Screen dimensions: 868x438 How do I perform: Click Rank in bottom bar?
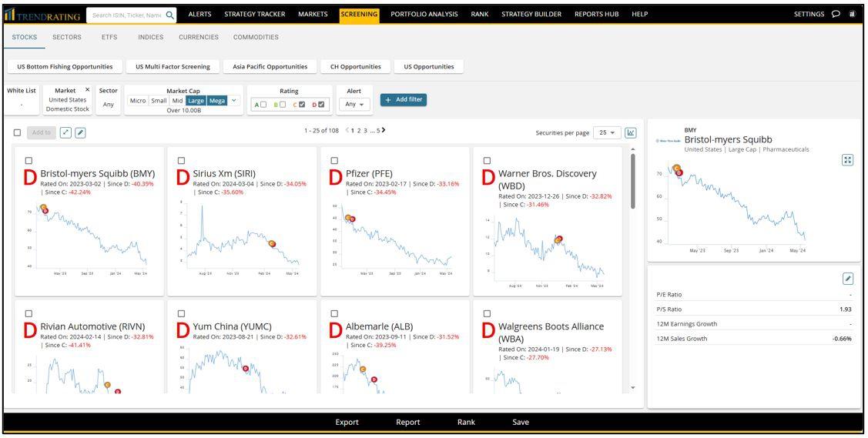pyautogui.click(x=466, y=422)
